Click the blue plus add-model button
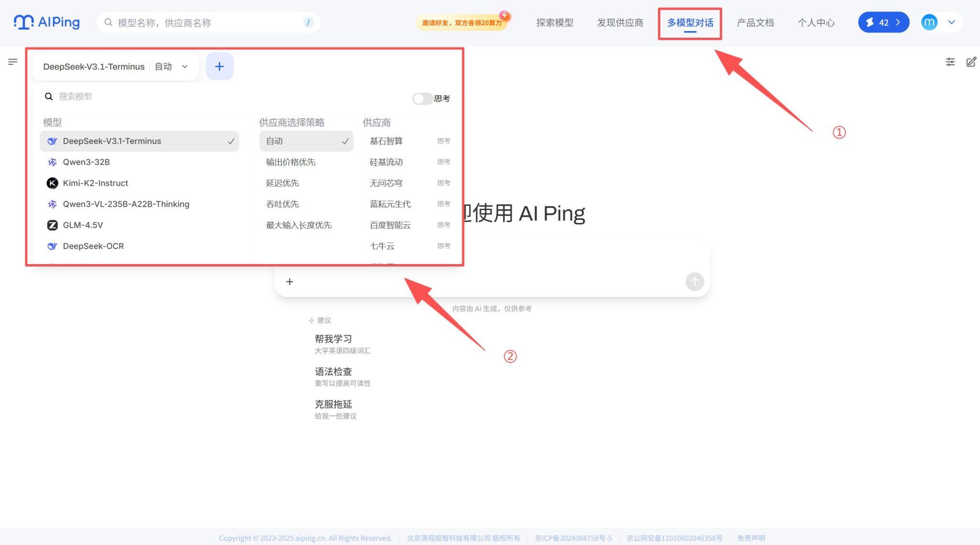The width and height of the screenshot is (980, 545). (x=219, y=67)
